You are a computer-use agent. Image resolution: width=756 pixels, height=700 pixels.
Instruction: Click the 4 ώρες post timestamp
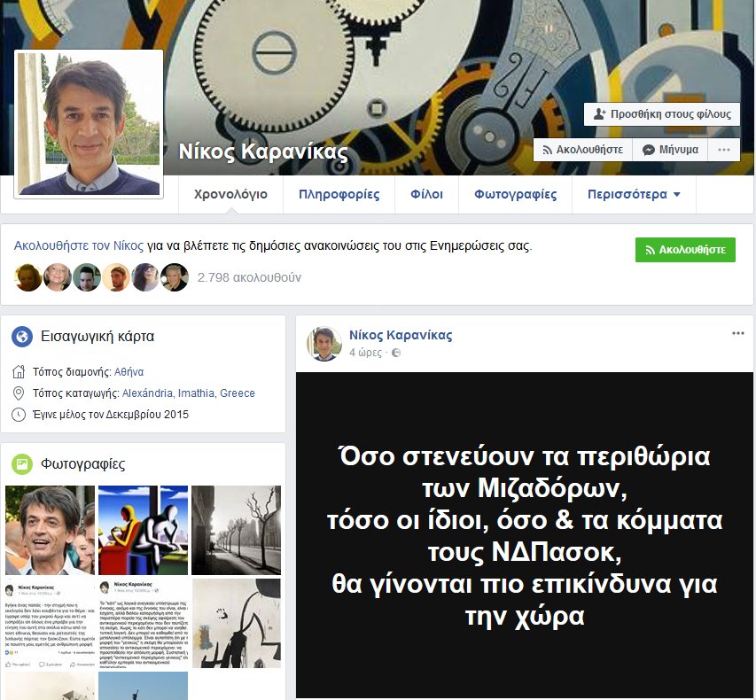[367, 353]
